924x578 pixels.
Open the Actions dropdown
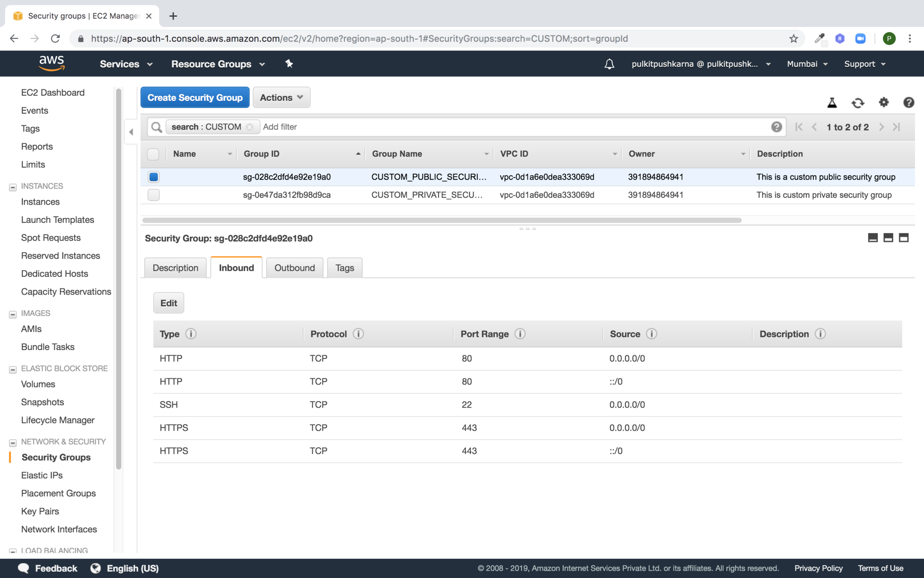click(x=281, y=98)
